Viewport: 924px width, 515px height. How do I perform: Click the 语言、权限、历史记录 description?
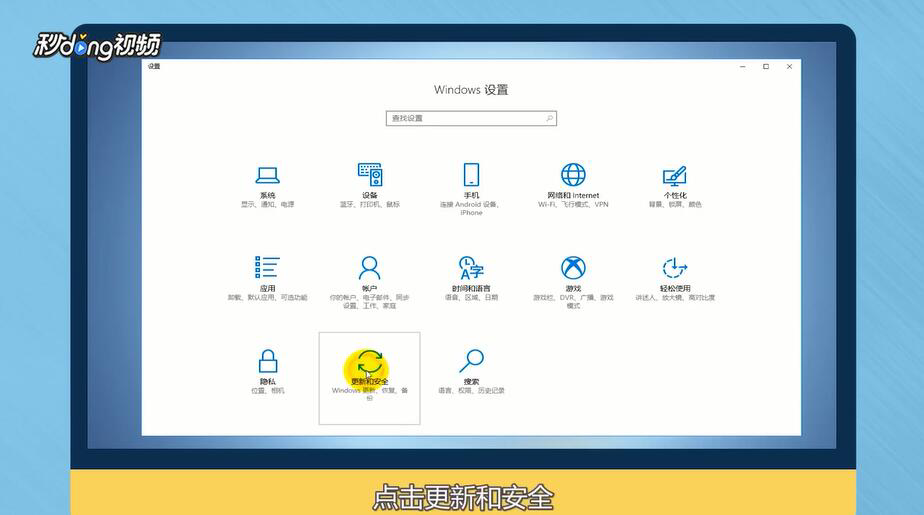(471, 391)
